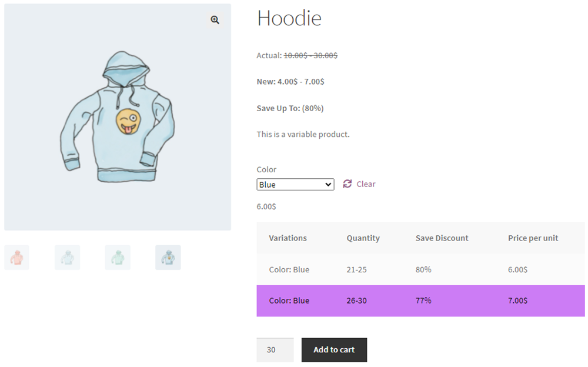Click the 80% discount table cell
The width and height of the screenshot is (588, 367).
423,269
